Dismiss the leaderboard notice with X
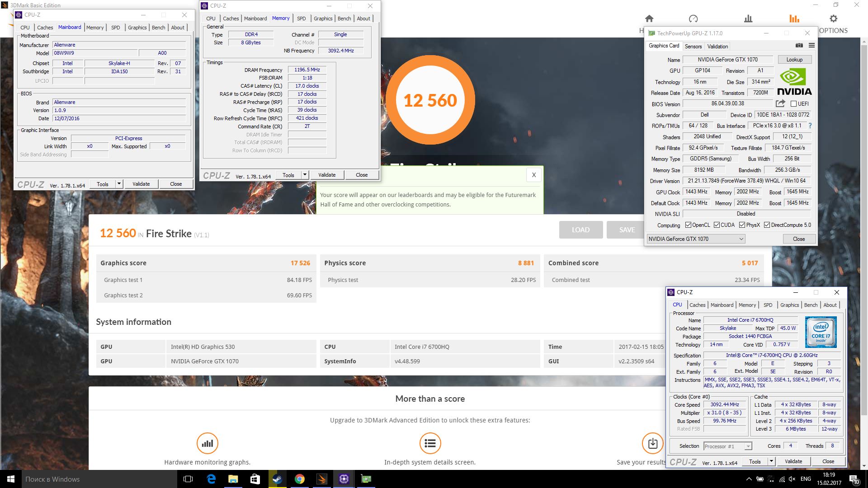The width and height of the screenshot is (868, 488). [534, 175]
